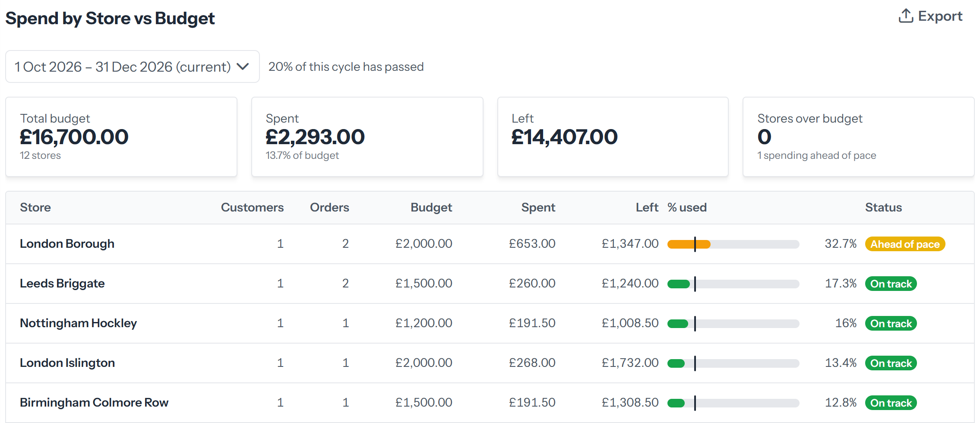
Task: Click the 32.7% used value
Action: point(841,244)
